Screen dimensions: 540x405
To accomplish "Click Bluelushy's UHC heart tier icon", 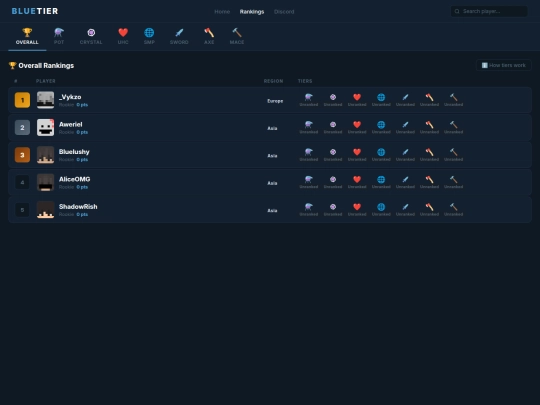I will click(x=357, y=152).
